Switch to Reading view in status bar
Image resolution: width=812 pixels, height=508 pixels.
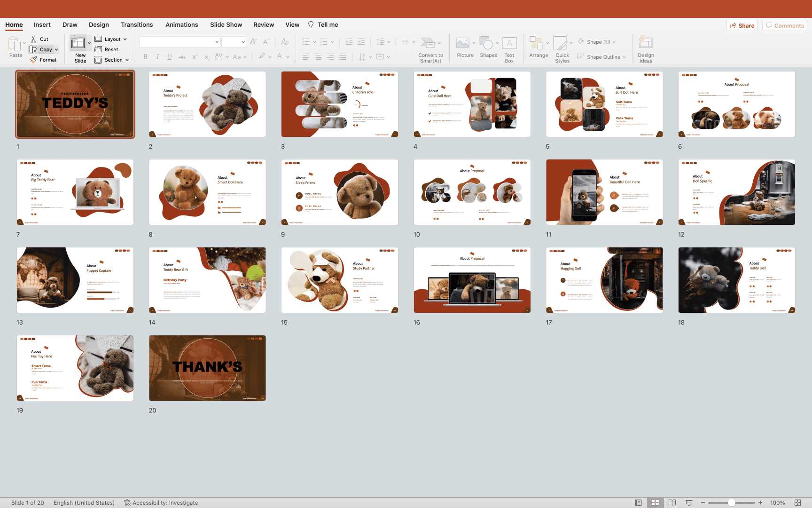click(672, 503)
